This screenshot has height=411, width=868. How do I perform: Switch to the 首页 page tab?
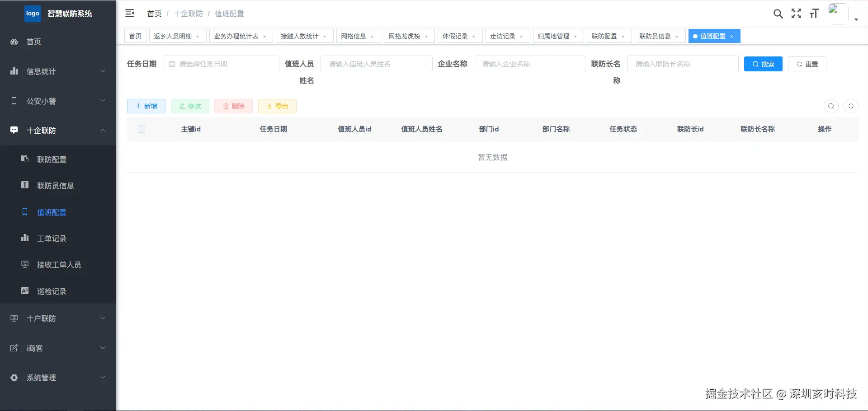coord(135,36)
